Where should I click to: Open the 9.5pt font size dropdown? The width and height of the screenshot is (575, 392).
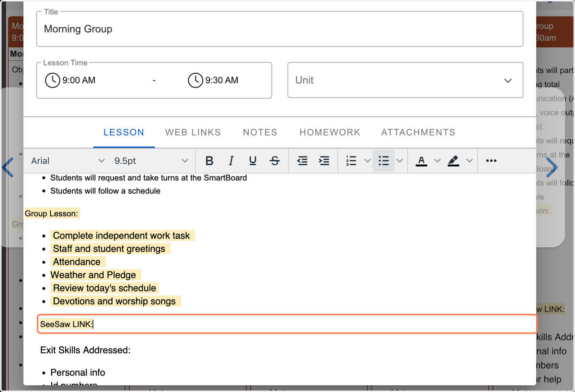pyautogui.click(x=151, y=161)
